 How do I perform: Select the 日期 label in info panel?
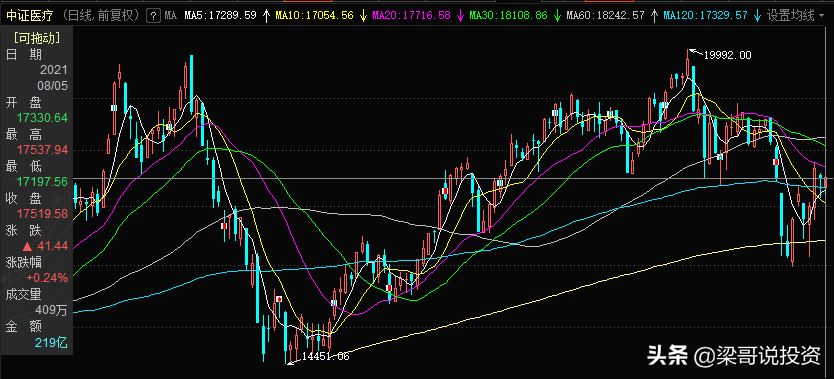(x=24, y=54)
